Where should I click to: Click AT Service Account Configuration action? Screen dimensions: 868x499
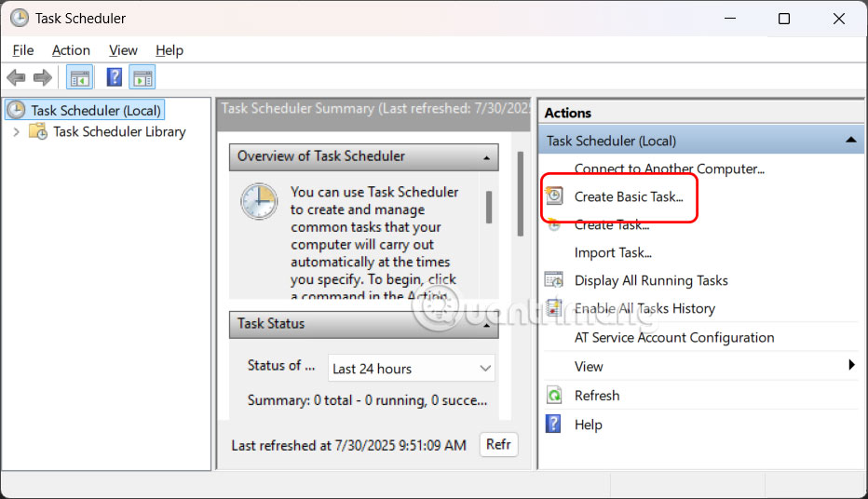[x=674, y=337]
